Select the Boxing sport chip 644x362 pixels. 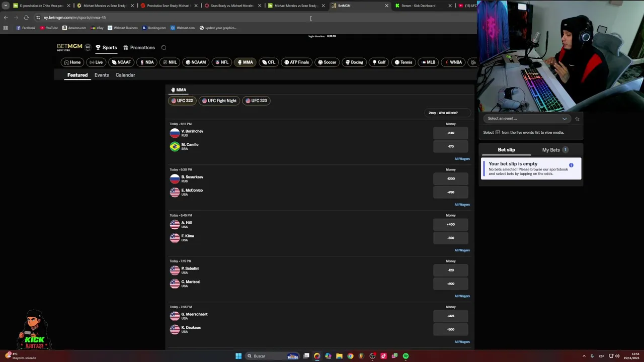click(354, 62)
